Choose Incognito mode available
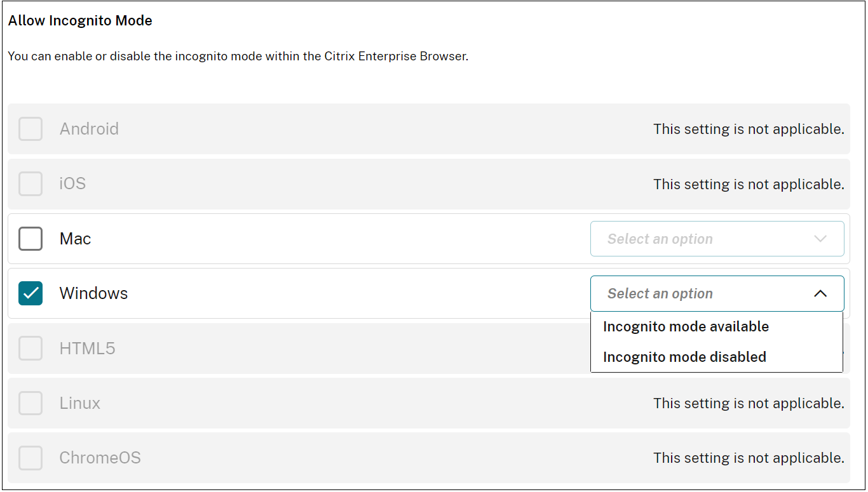868x492 pixels. (x=686, y=326)
